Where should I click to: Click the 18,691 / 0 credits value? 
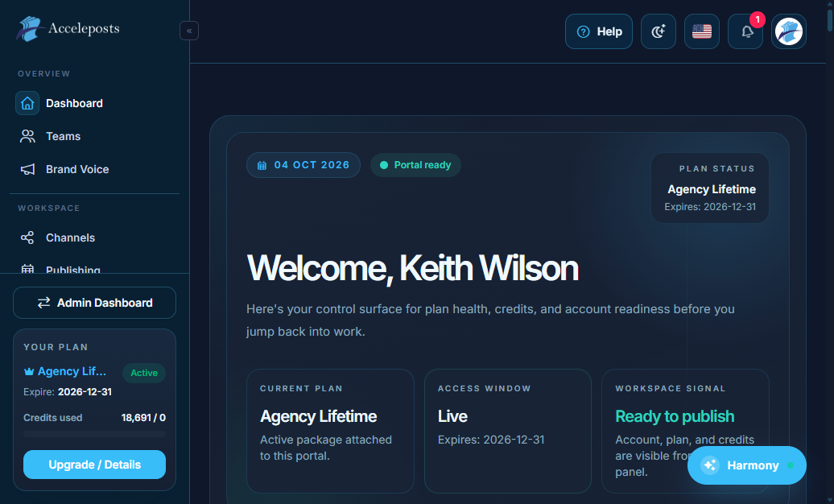(143, 418)
